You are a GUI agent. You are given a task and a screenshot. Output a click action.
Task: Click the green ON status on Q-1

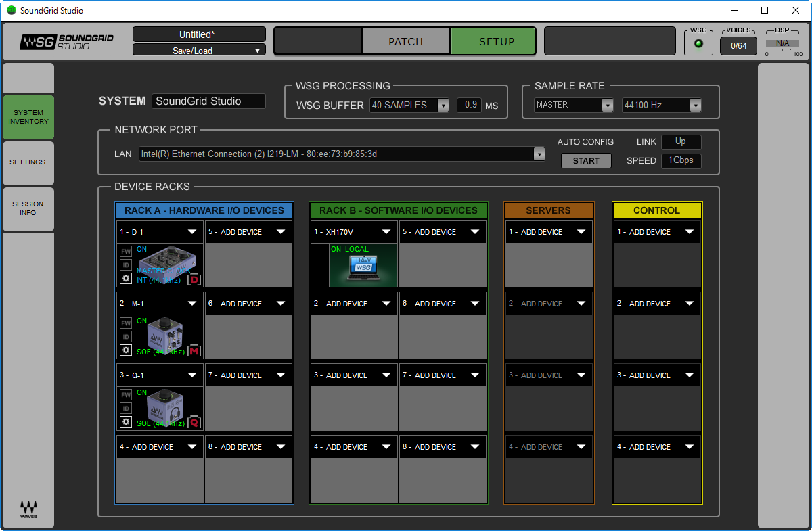coord(141,392)
